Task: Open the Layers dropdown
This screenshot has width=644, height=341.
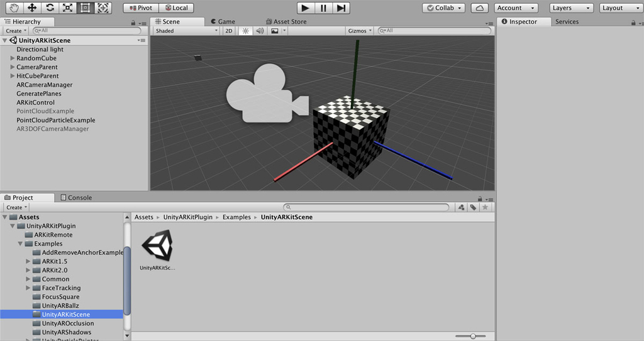Action: tap(571, 8)
